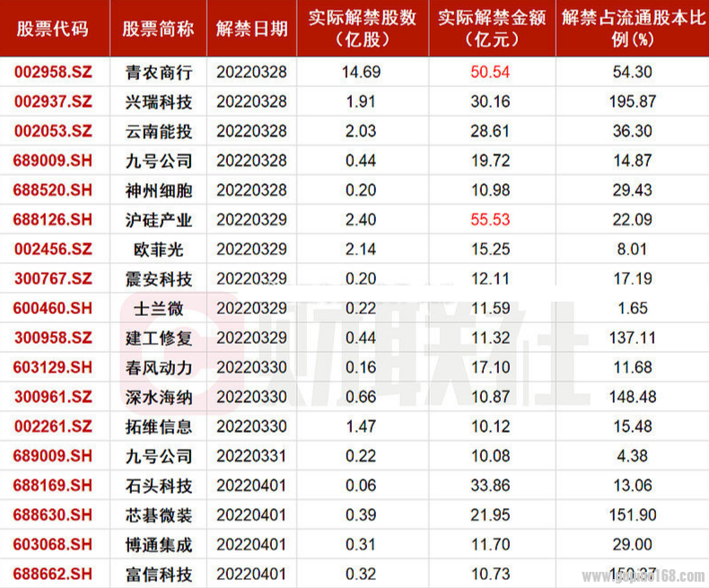Click ratio value 4.38
Viewport: 709px width, 588px height.
pos(633,456)
